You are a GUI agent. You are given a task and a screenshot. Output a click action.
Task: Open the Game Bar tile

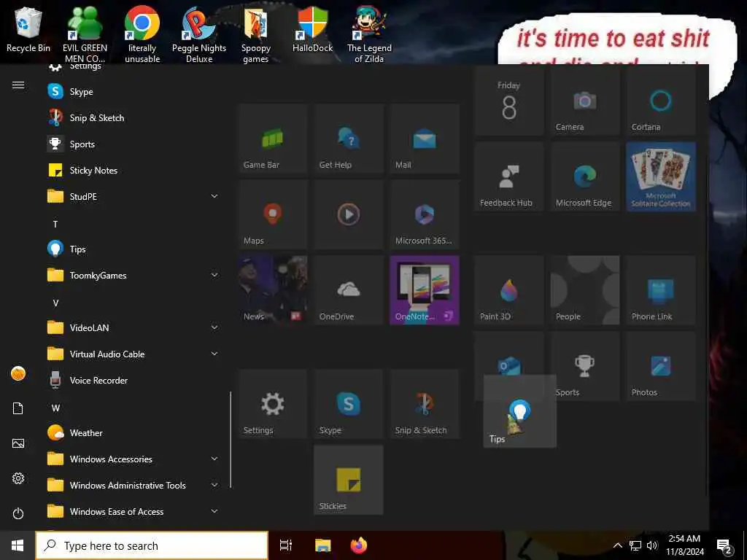[x=273, y=139]
